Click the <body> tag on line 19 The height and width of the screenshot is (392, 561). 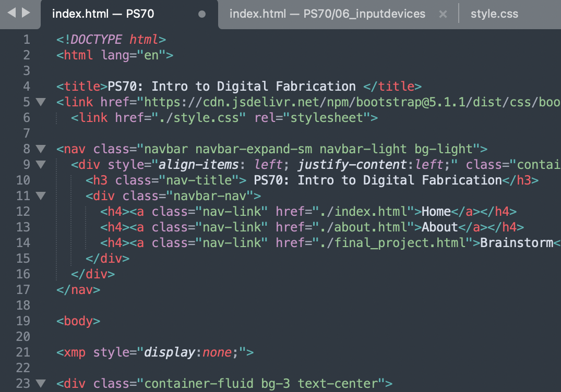tap(78, 321)
